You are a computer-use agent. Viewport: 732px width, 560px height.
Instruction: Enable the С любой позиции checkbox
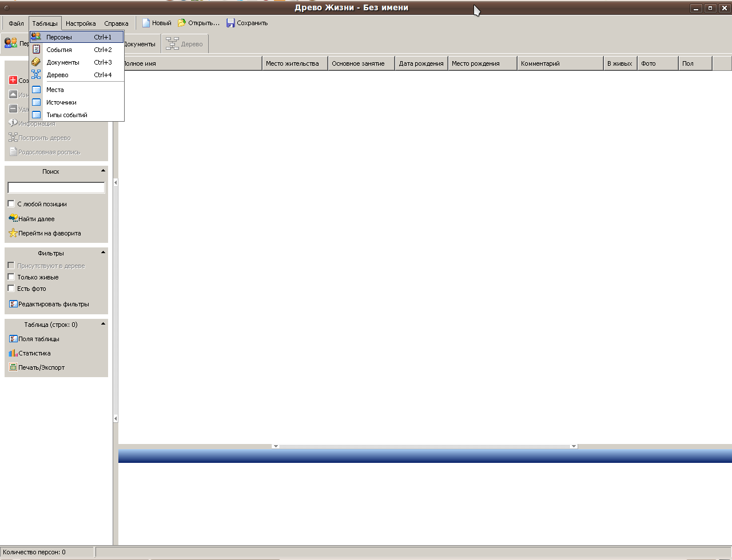tap(11, 203)
